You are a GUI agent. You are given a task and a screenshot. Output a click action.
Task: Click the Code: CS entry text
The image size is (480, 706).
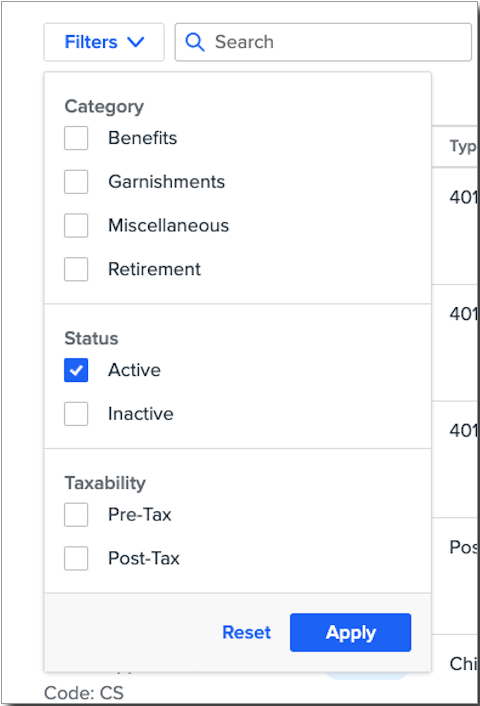pos(84,693)
